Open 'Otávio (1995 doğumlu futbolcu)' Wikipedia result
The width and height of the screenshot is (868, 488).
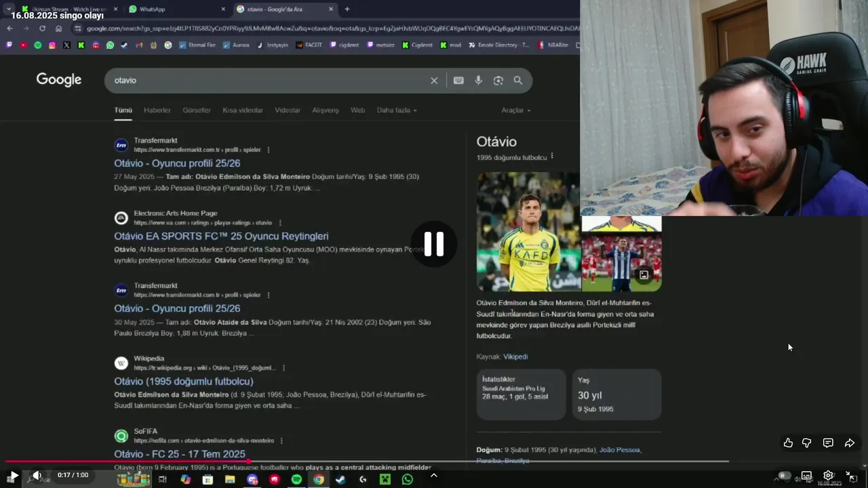tap(184, 381)
